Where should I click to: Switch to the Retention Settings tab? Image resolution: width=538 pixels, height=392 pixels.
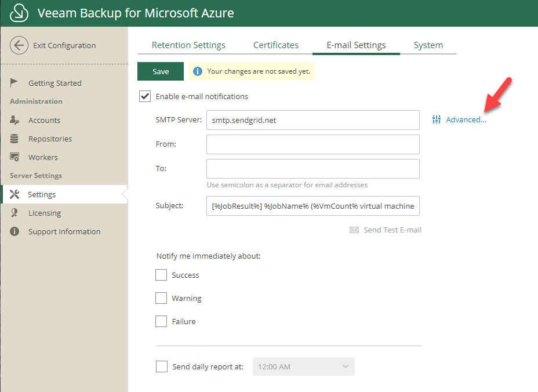tap(188, 45)
